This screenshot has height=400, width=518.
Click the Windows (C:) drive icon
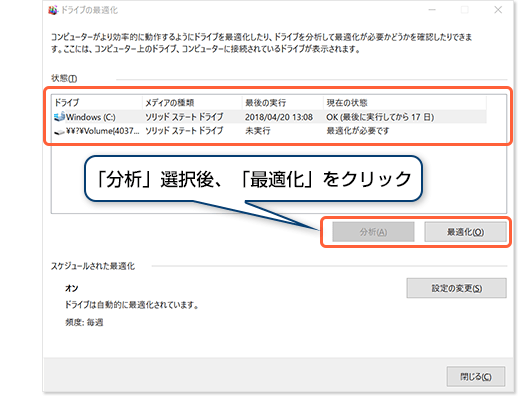coord(59,117)
